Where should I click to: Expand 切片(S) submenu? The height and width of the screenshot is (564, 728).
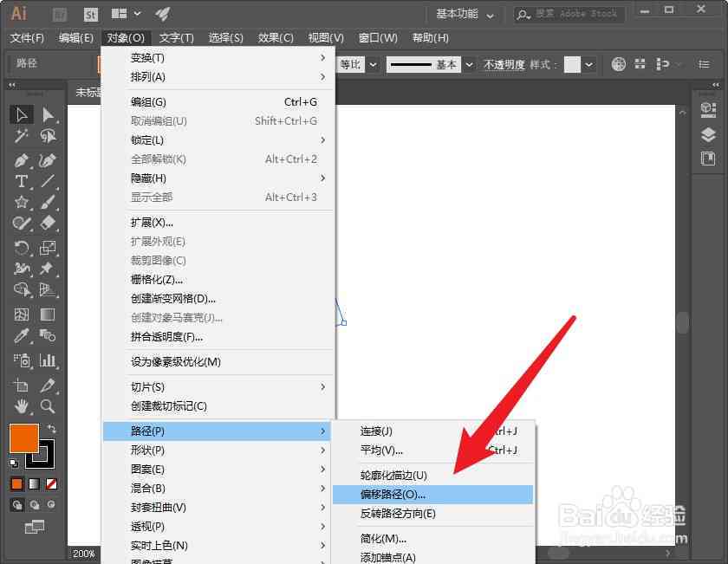point(218,387)
